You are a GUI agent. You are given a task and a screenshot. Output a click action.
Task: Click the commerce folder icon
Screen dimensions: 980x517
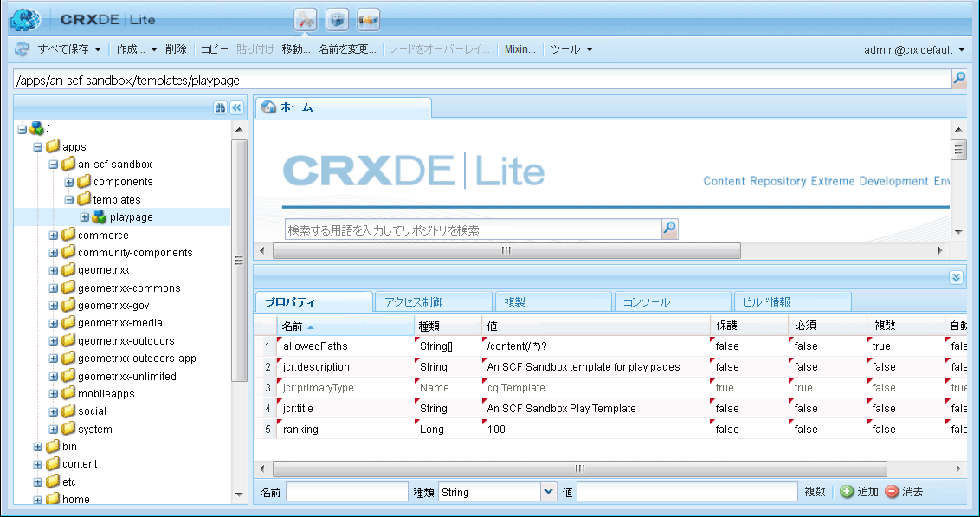pos(68,235)
